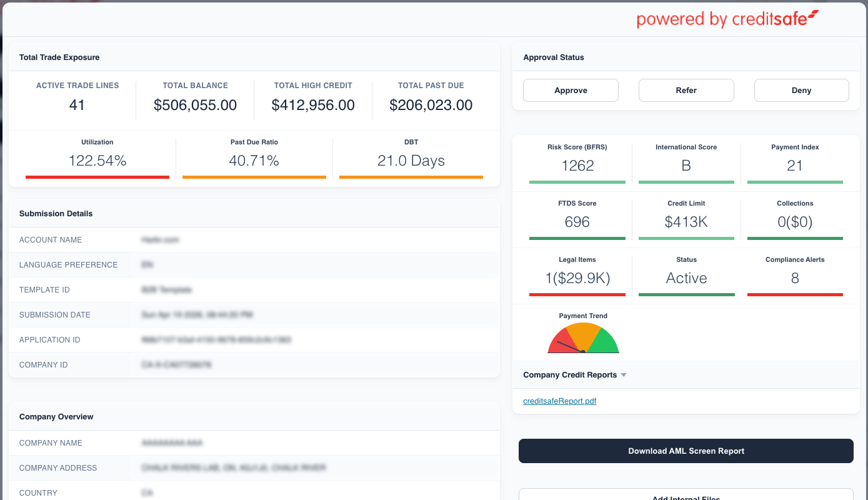868x500 pixels.
Task: Click the Credit Limit $413K tile
Action: pos(686,217)
